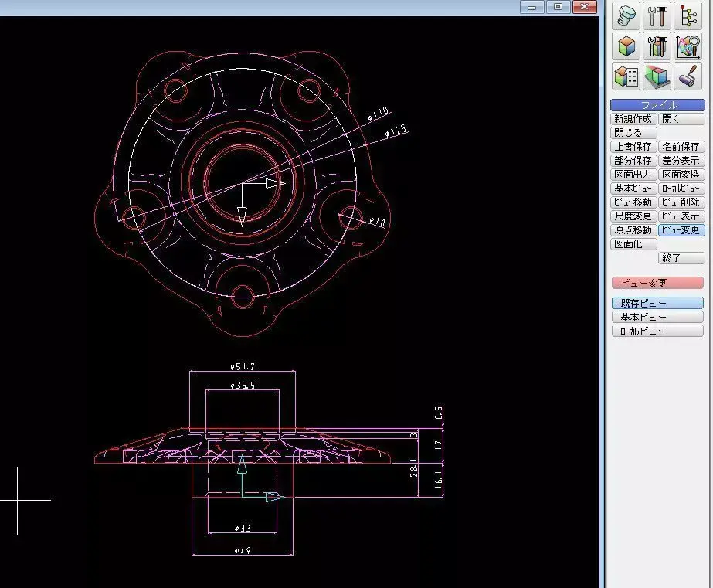Click the 基本ビュー button in file menu
This screenshot has width=713, height=588.
coord(633,189)
